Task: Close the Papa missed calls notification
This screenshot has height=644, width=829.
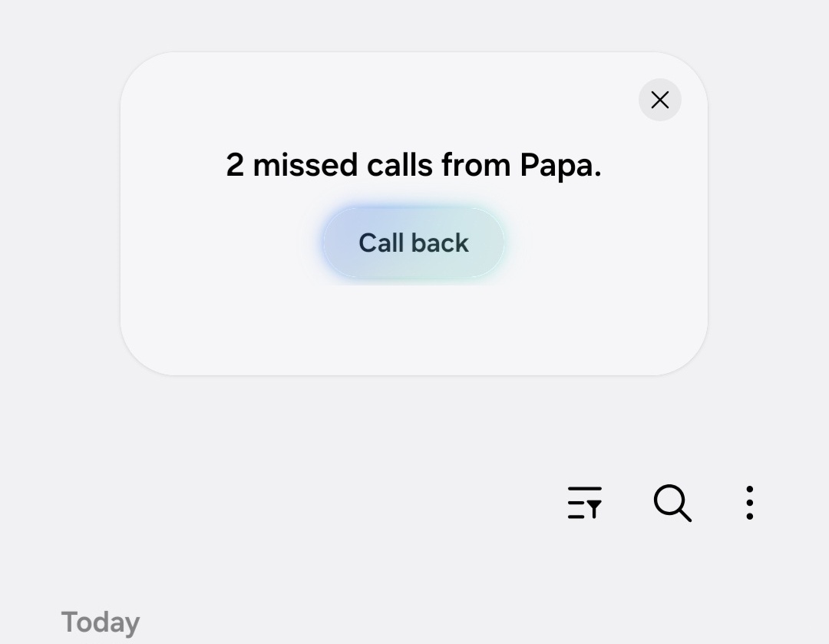Action: 659,100
